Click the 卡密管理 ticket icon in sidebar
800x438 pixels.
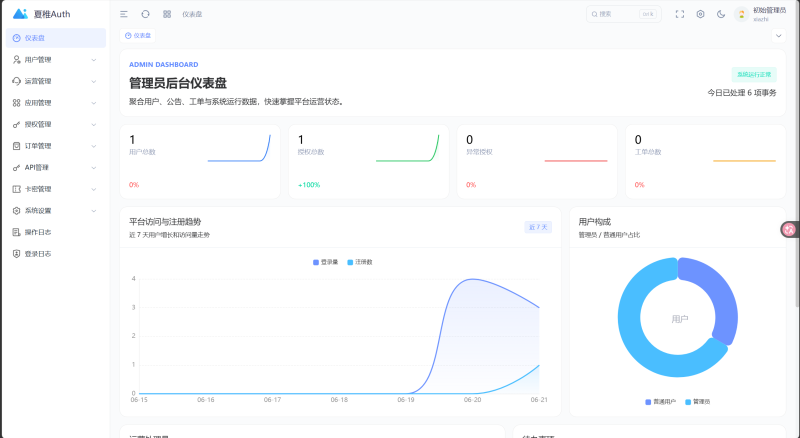16,189
